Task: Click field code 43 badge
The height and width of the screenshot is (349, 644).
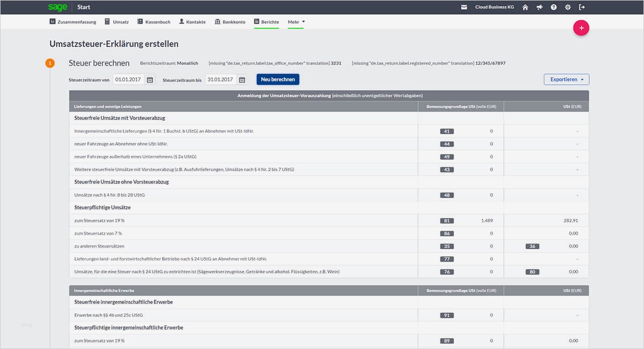Action: (x=447, y=170)
